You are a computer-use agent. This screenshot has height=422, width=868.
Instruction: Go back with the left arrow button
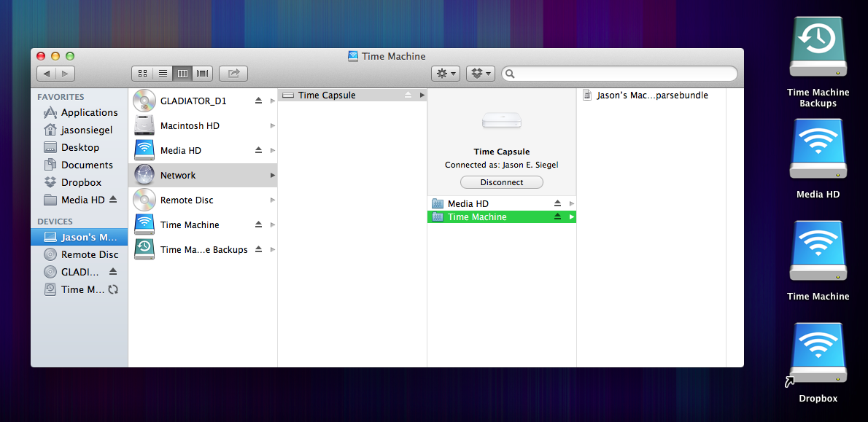tap(46, 73)
